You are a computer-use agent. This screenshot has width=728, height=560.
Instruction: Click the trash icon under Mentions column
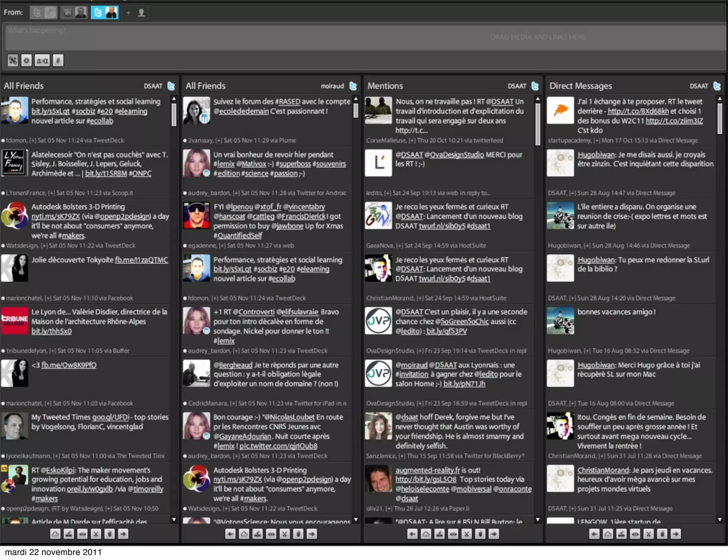tap(480, 534)
